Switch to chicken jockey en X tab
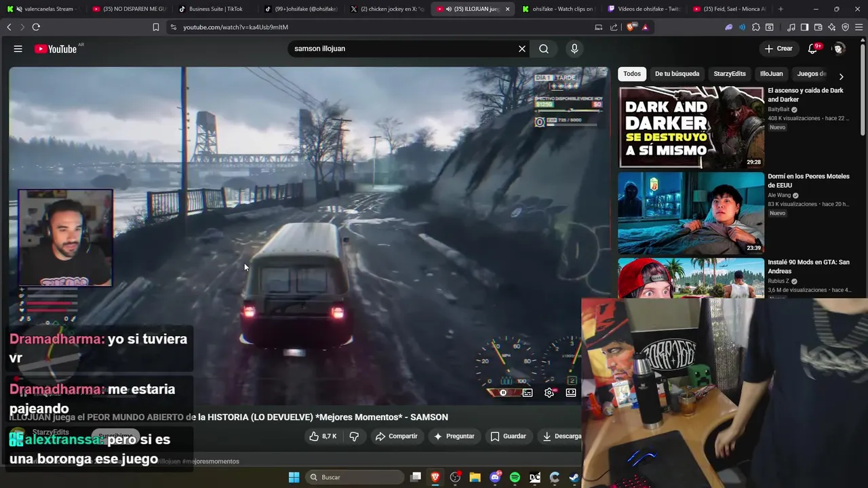 [387, 9]
